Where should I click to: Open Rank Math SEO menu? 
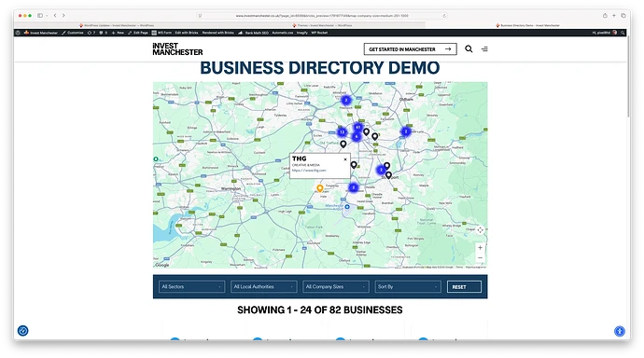254,33
